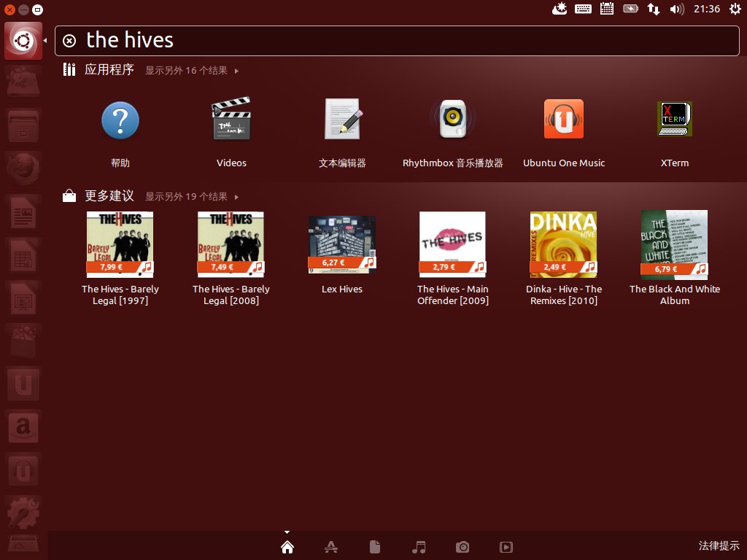Launch Rhythmbox music player speaker icon

tap(452, 119)
